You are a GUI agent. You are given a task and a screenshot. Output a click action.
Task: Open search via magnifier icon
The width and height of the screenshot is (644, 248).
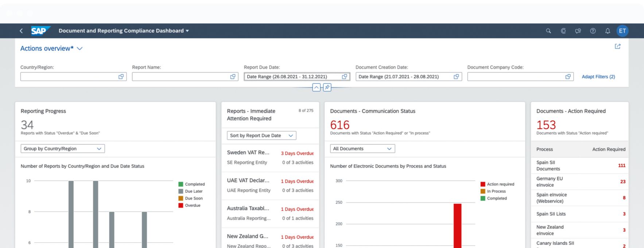point(548,31)
